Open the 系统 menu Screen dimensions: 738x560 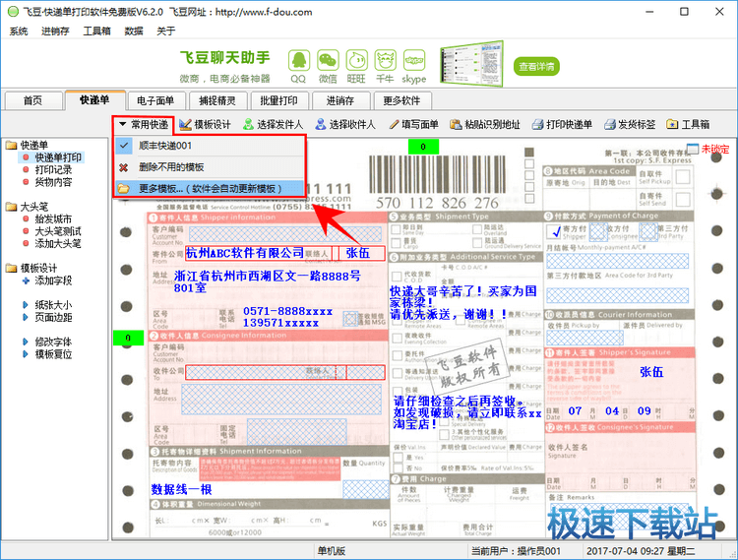pyautogui.click(x=19, y=31)
